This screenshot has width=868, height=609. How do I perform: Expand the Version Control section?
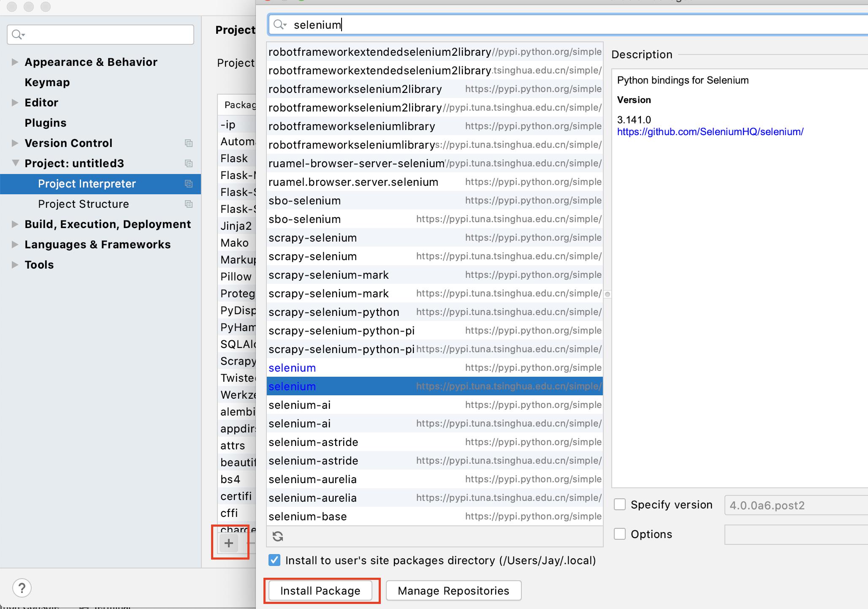15,143
